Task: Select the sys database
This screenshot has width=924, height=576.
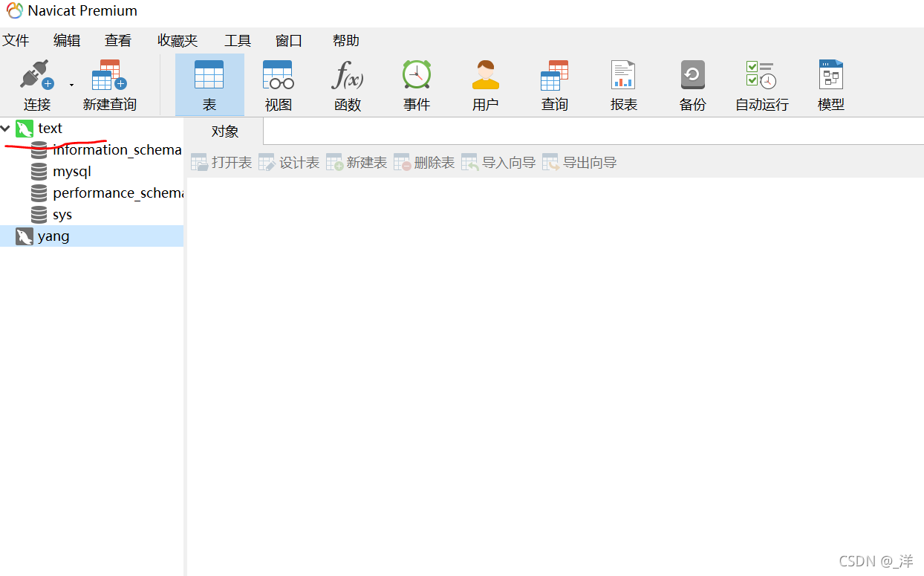Action: pyautogui.click(x=62, y=215)
